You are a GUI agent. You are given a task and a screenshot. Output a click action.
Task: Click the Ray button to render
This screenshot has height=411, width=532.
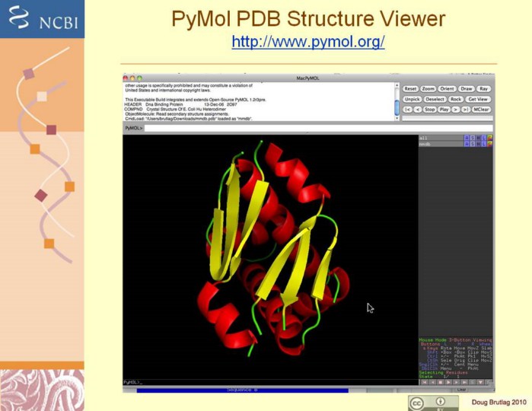(484, 89)
